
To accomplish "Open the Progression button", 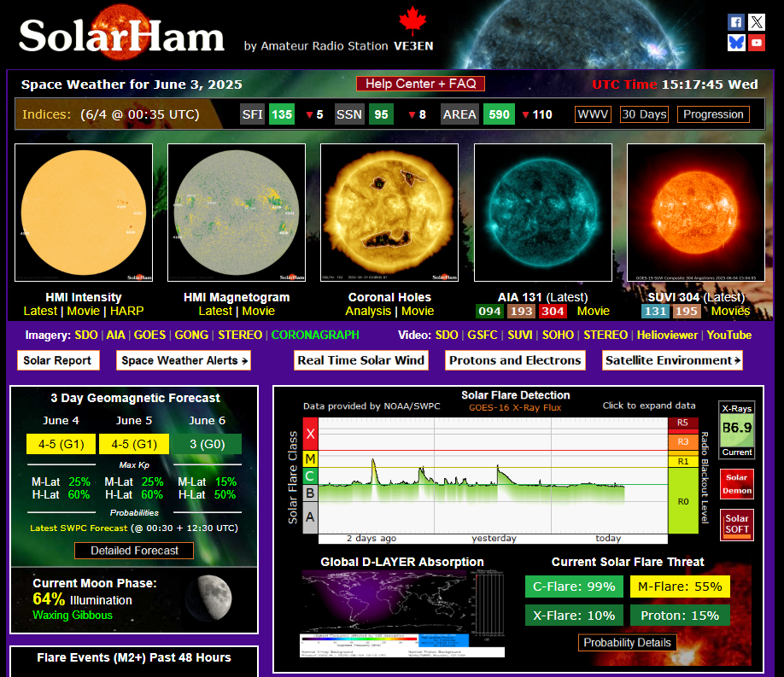I will click(x=713, y=114).
